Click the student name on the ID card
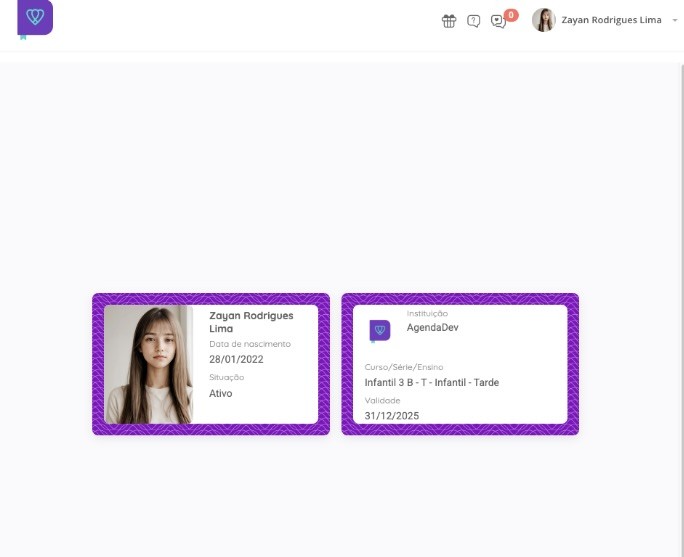 251,322
